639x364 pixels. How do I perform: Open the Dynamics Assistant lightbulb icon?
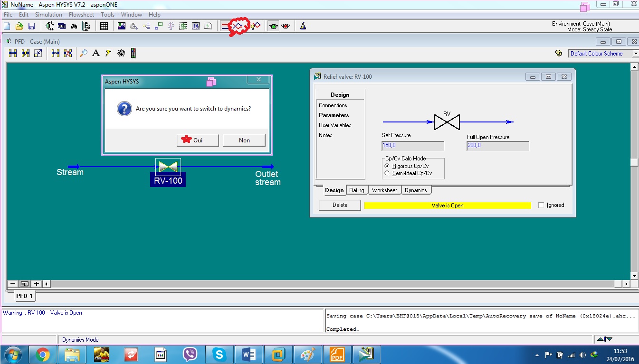256,26
